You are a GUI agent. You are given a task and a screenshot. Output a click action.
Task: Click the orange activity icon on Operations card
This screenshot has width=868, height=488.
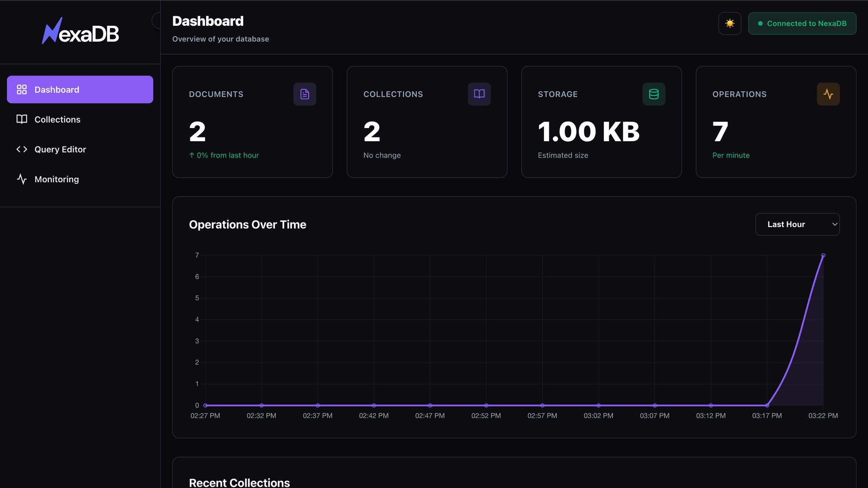click(x=828, y=94)
